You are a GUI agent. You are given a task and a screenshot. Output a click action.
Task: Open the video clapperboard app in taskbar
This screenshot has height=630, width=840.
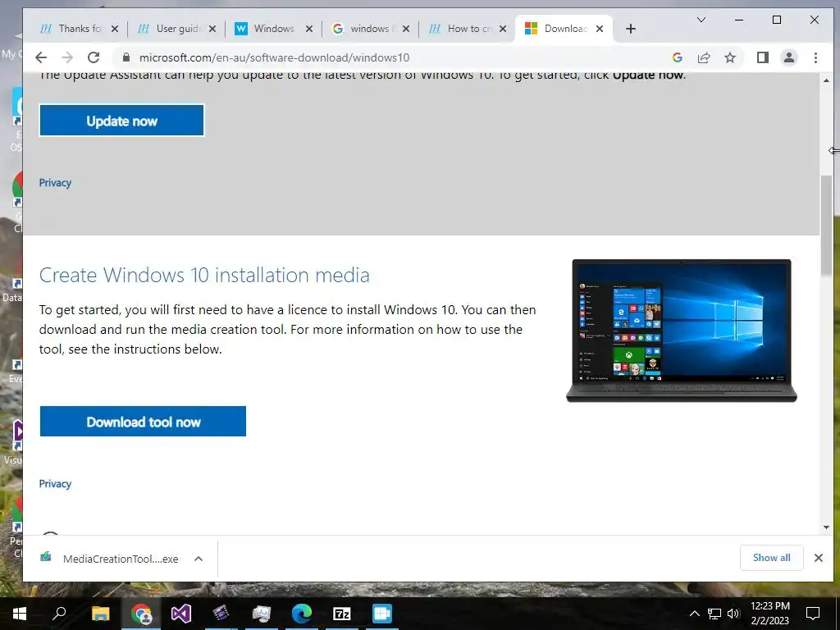(x=221, y=614)
